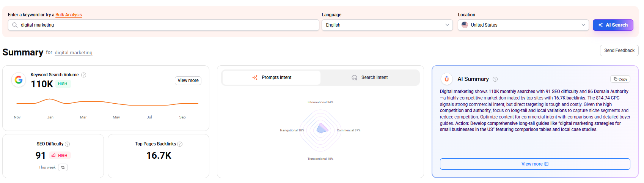Click the This week label
The image size is (644, 183).
[47, 167]
